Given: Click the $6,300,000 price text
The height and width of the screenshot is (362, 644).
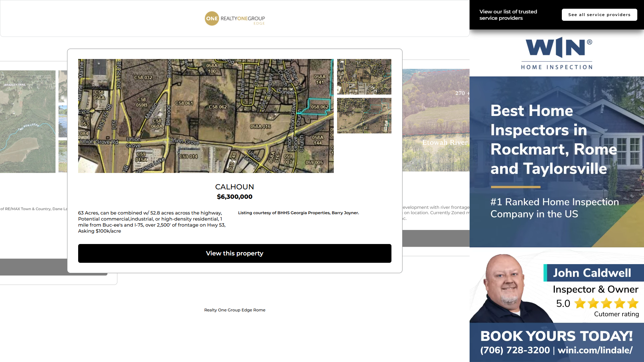Looking at the screenshot, I should coord(234,197).
